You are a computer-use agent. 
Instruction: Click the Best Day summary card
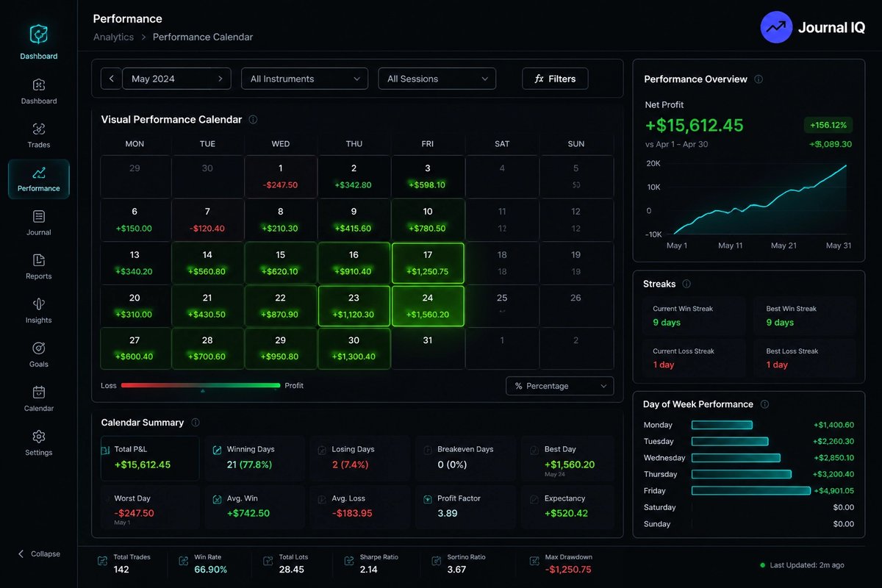567,459
